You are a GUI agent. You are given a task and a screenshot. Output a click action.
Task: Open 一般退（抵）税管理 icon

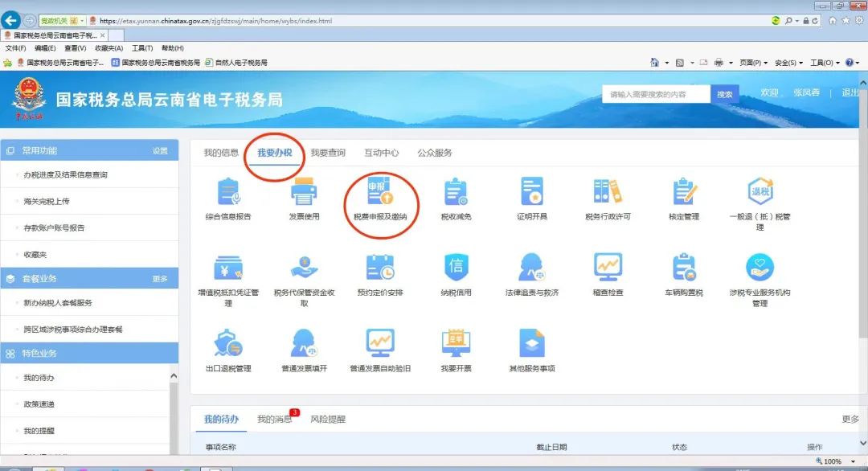[x=760, y=191]
